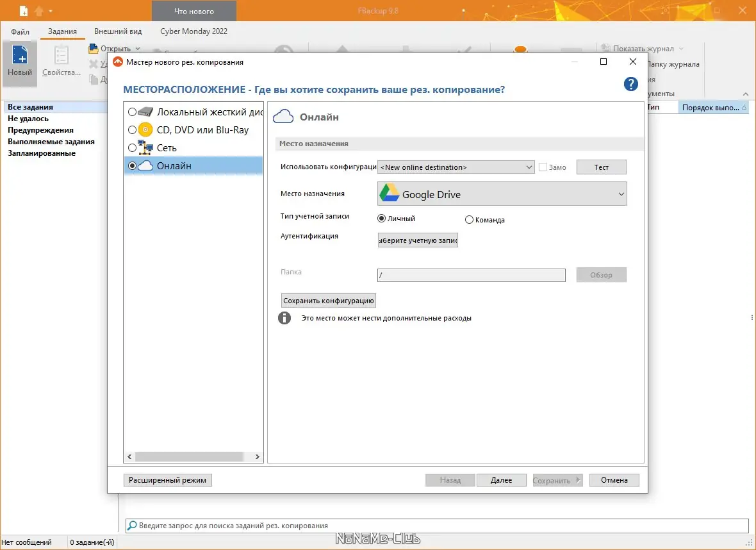Click the choose account authentication button
The height and width of the screenshot is (550, 756).
418,240
